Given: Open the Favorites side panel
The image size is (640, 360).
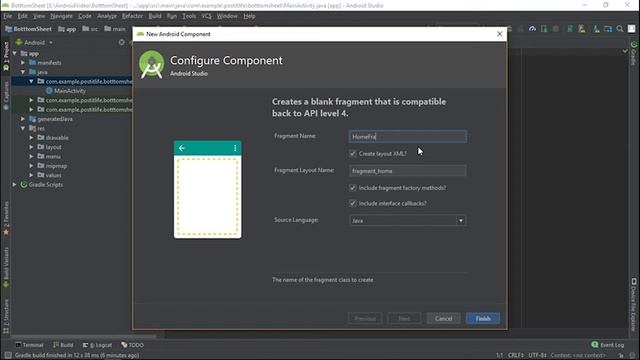Looking at the screenshot, I should tap(6, 218).
